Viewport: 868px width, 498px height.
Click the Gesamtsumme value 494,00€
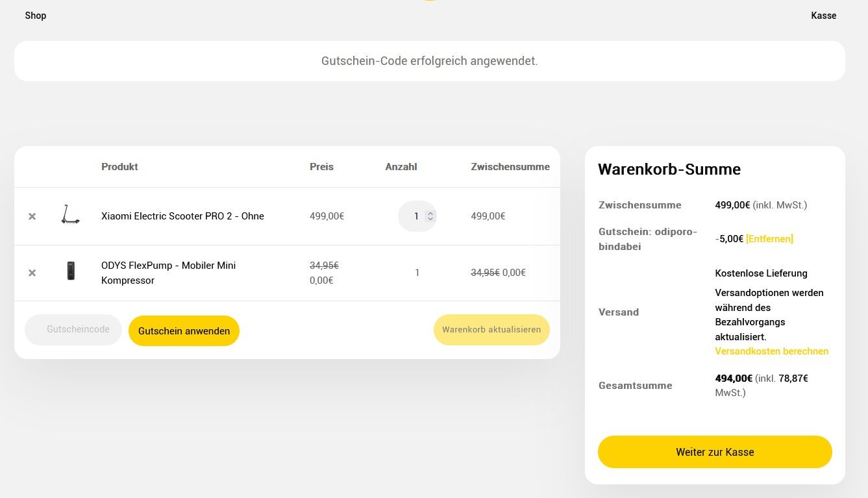coord(734,379)
